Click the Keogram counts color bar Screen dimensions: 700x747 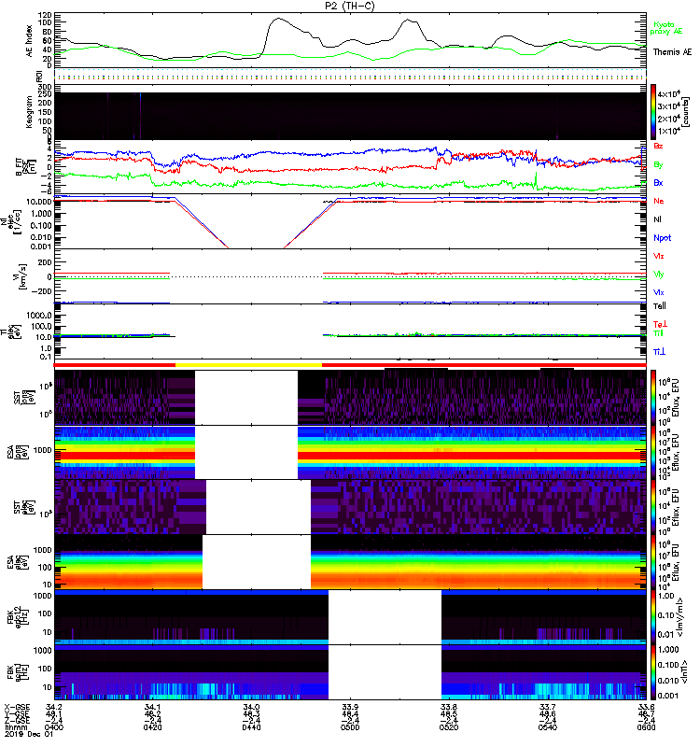tap(653, 112)
